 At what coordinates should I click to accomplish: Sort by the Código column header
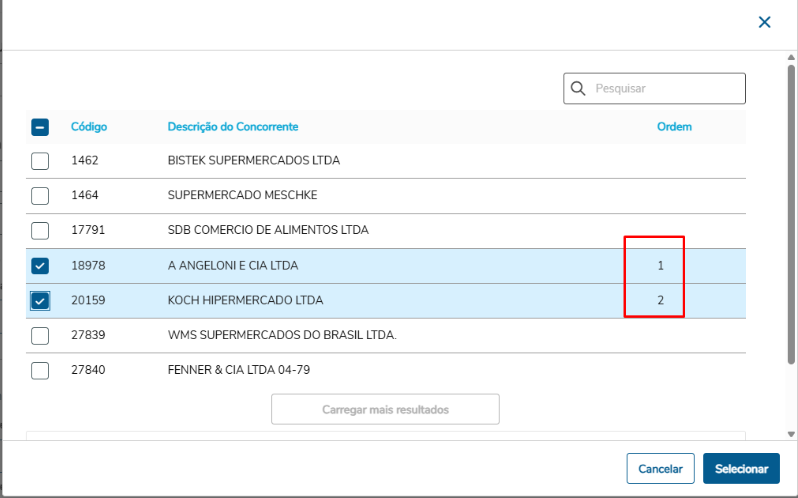pos(89,127)
